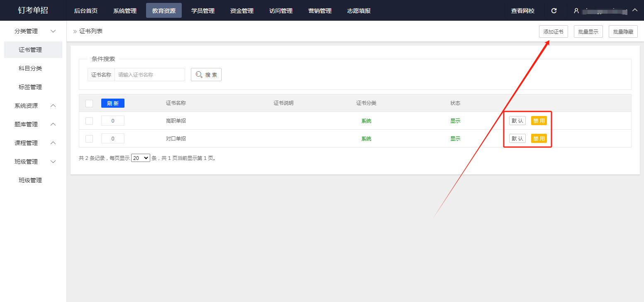
Task: Click the 查看网校 link
Action: click(523, 11)
